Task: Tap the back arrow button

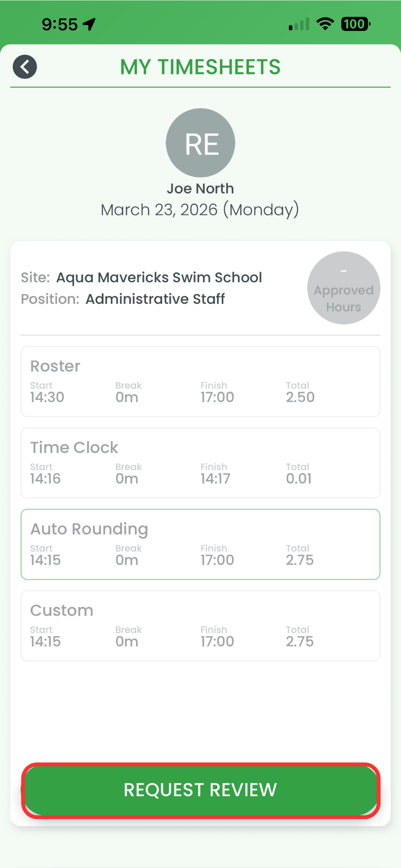Action: [x=25, y=67]
